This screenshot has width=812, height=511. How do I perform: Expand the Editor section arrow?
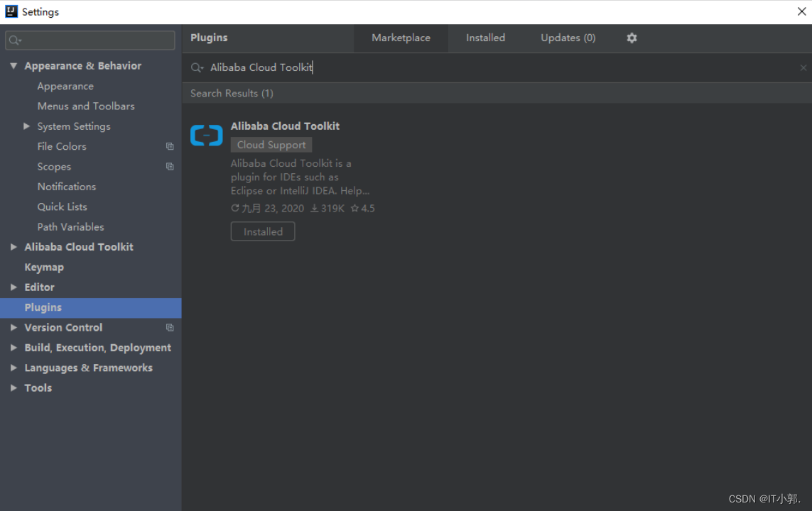(x=13, y=287)
